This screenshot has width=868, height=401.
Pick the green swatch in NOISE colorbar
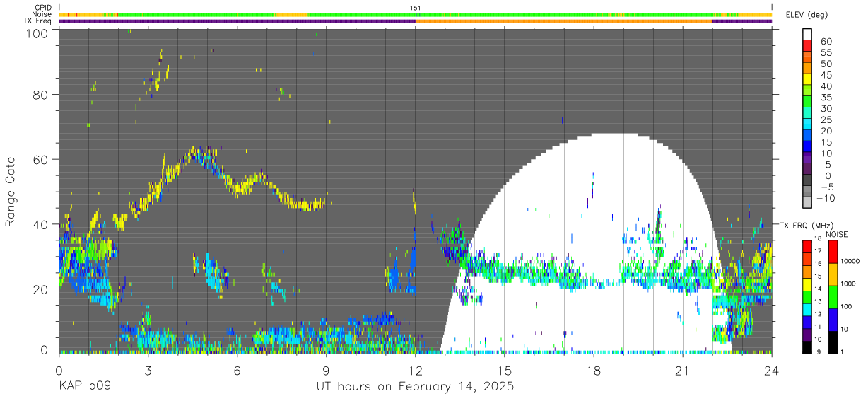click(x=833, y=296)
